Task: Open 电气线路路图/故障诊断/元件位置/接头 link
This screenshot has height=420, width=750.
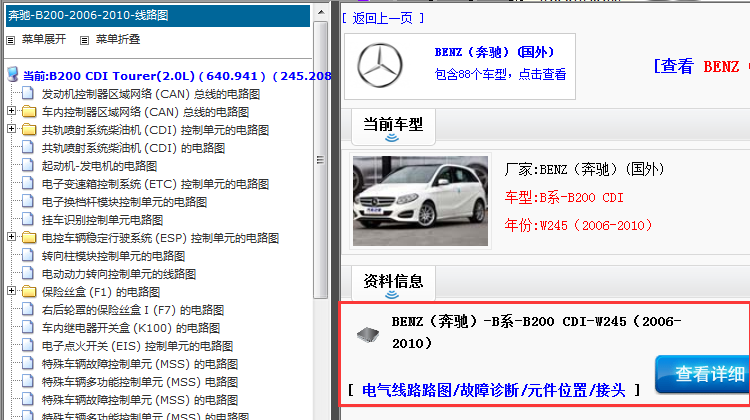Action: coord(494,390)
